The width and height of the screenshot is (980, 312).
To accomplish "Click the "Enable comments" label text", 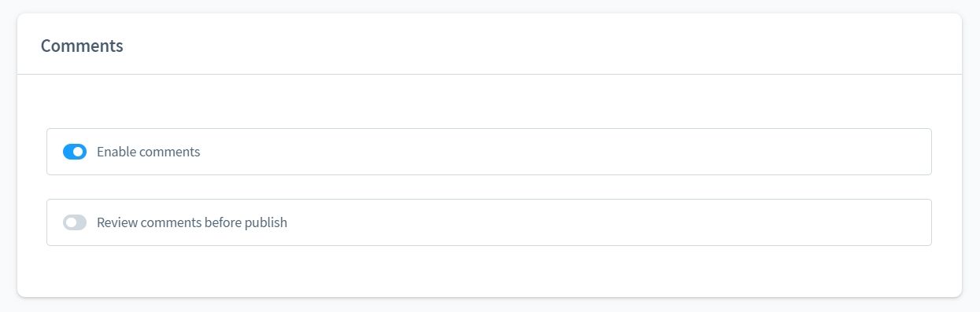I will (148, 152).
